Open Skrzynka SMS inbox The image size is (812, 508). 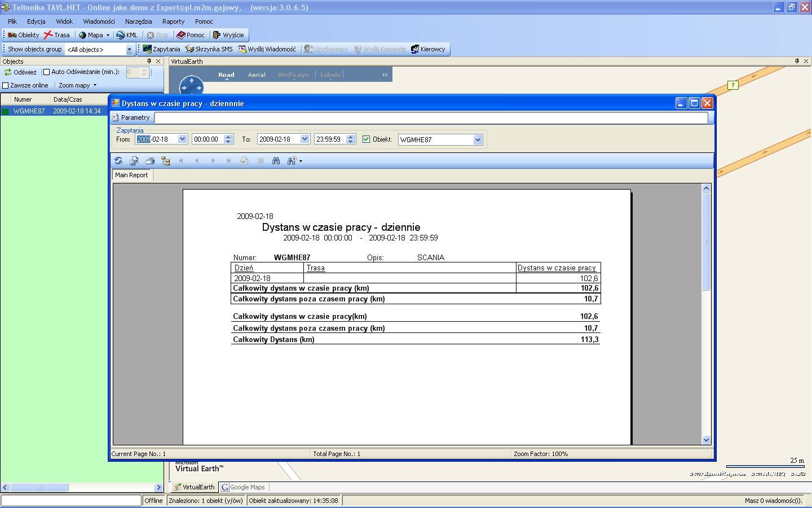click(x=209, y=49)
